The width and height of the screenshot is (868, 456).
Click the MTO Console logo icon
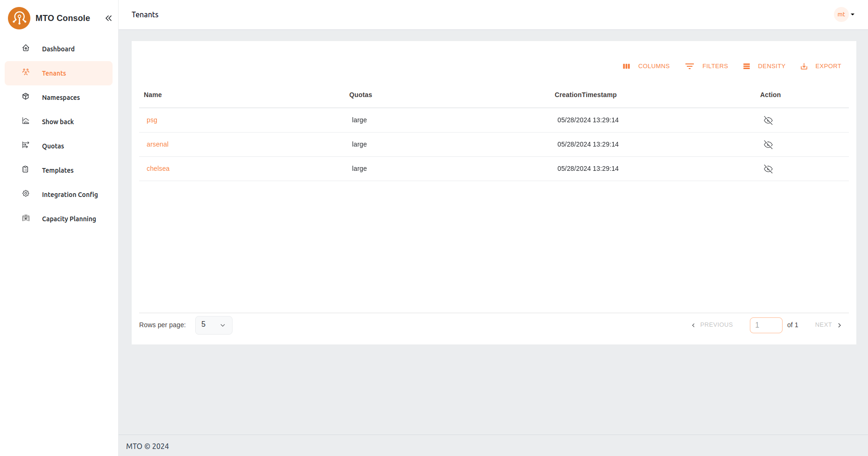pos(19,18)
